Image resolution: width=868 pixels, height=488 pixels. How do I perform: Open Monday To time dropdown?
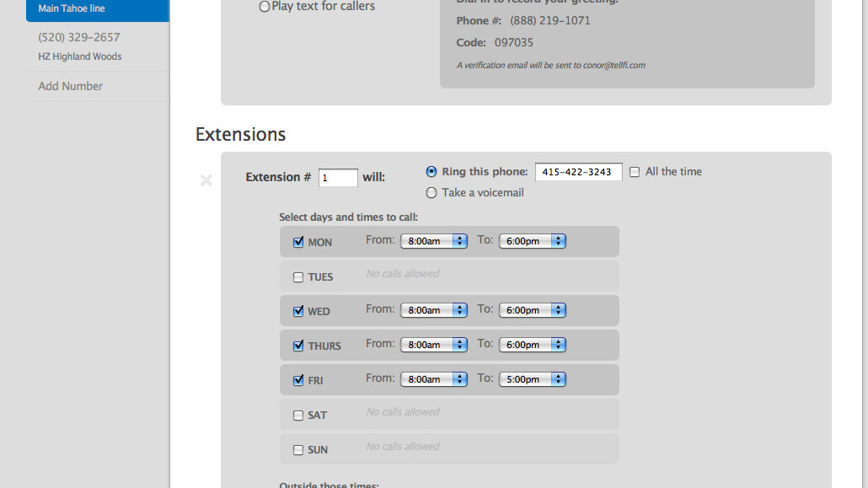point(533,241)
